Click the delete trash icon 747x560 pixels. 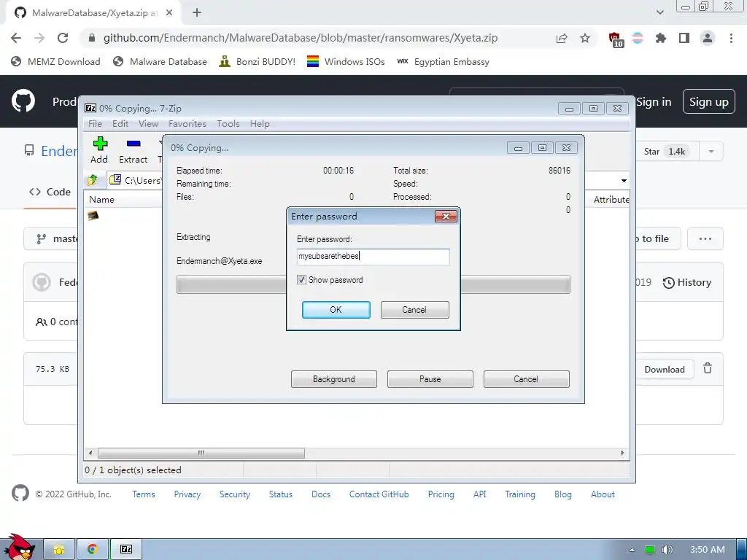pyautogui.click(x=708, y=368)
